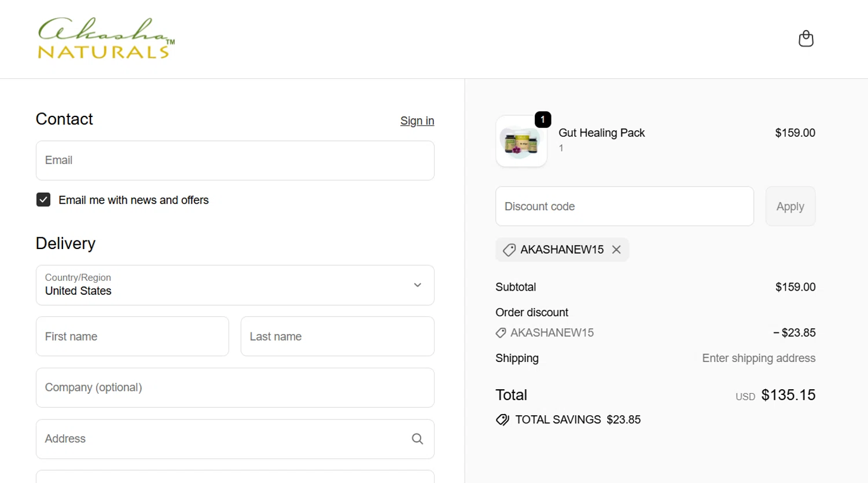Screen dimensions: 868x483
Task: Click the $159.00 price next to Gut Healing Pack
Action: click(x=795, y=133)
